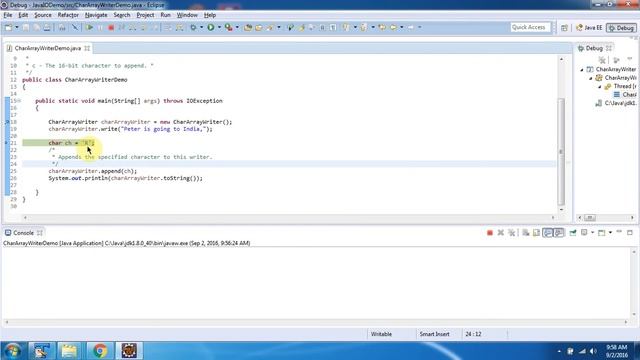This screenshot has width=640, height=360.
Task: Click the red Terminate icon in main toolbar
Action: click(111, 27)
